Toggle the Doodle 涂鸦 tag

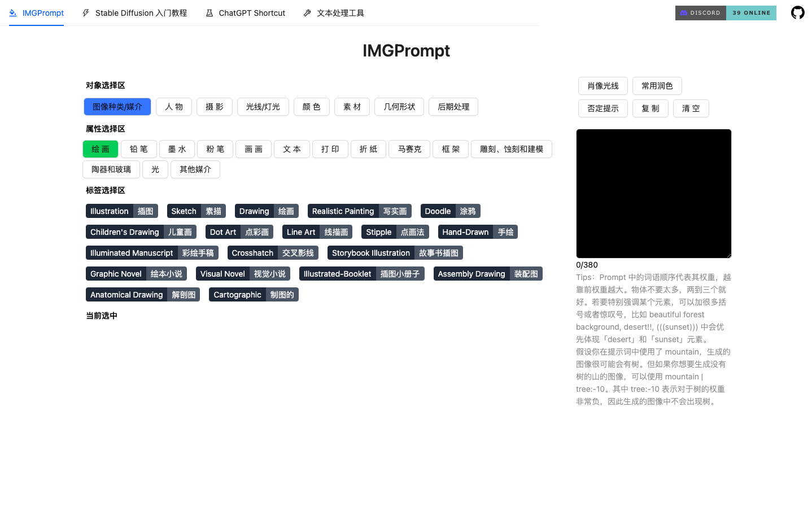tap(450, 211)
